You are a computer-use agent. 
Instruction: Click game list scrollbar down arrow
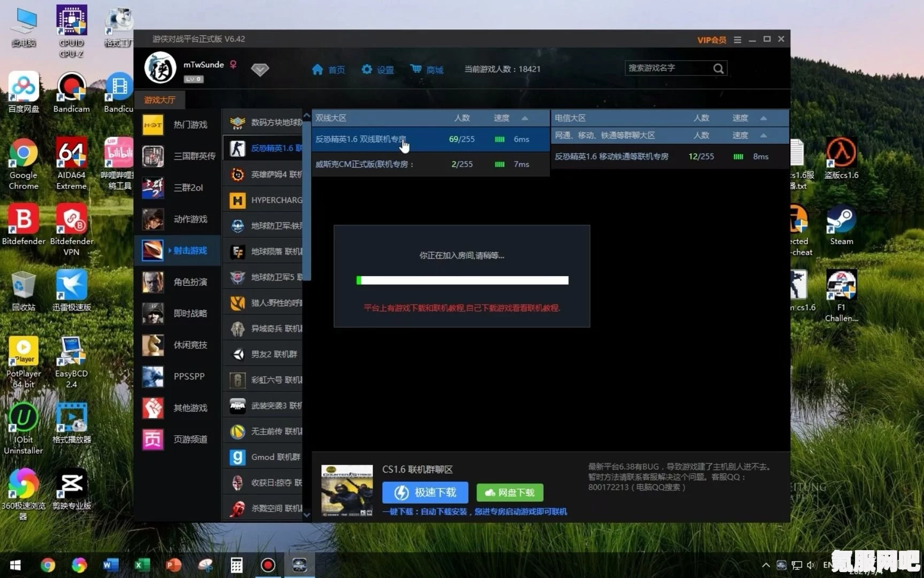point(306,515)
